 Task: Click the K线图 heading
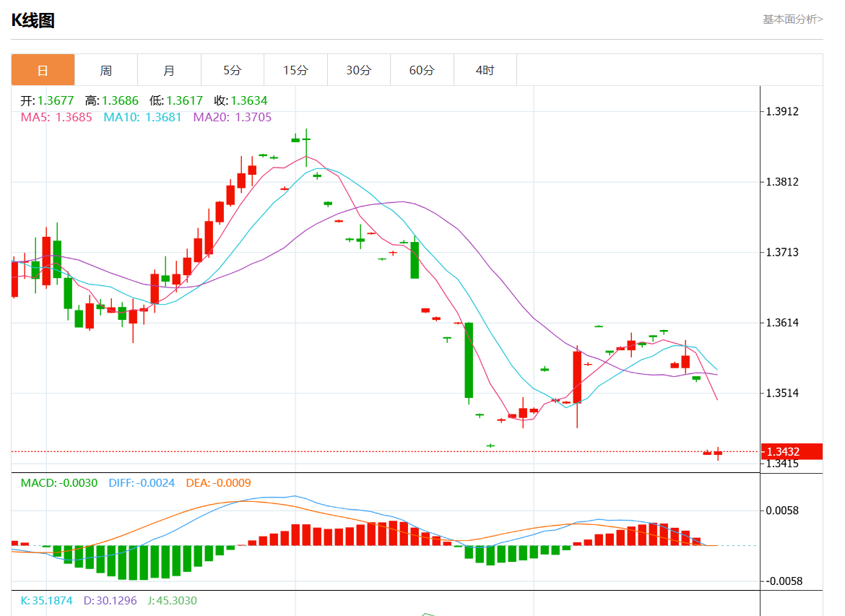pyautogui.click(x=33, y=21)
